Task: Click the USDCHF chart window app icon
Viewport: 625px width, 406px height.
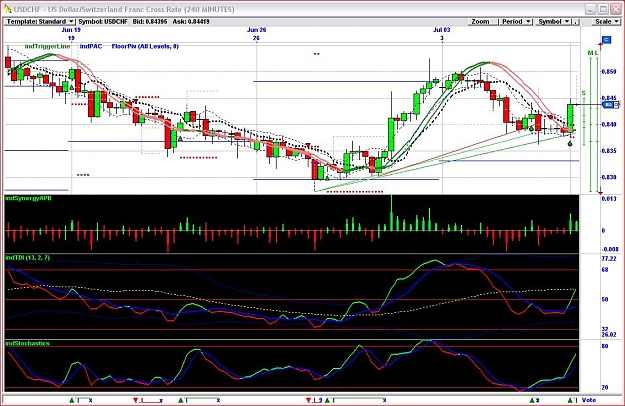Action: [8, 9]
